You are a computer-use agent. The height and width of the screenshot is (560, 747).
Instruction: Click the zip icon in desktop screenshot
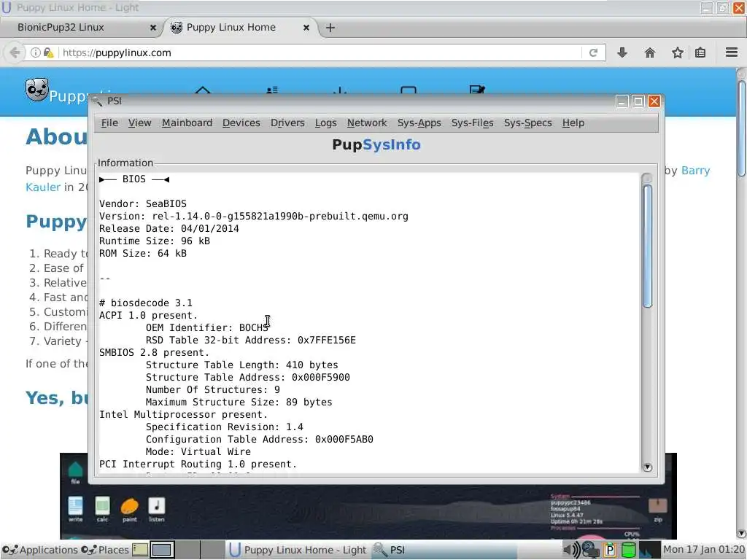(x=658, y=509)
